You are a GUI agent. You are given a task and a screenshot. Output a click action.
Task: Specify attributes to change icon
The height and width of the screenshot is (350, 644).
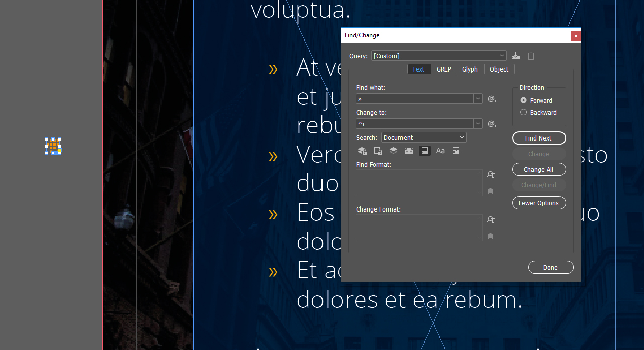[x=491, y=220]
